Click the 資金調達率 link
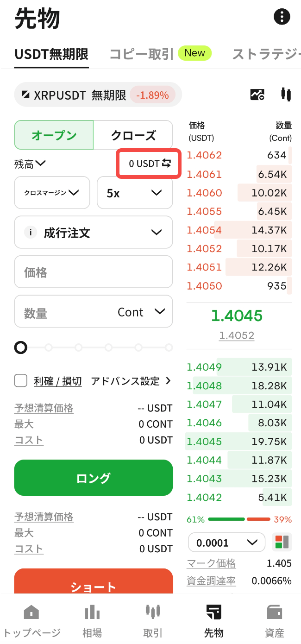The image size is (301, 644). 211,581
